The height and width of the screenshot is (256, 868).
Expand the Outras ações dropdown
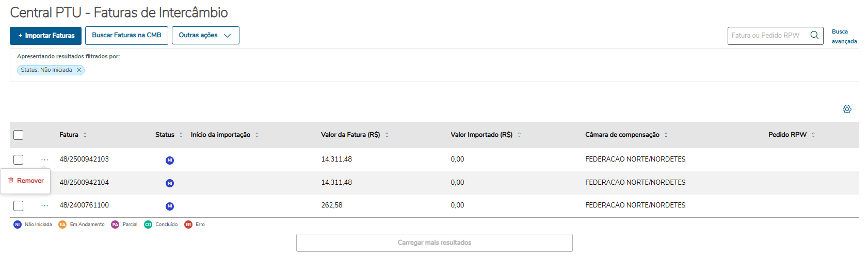coord(205,36)
